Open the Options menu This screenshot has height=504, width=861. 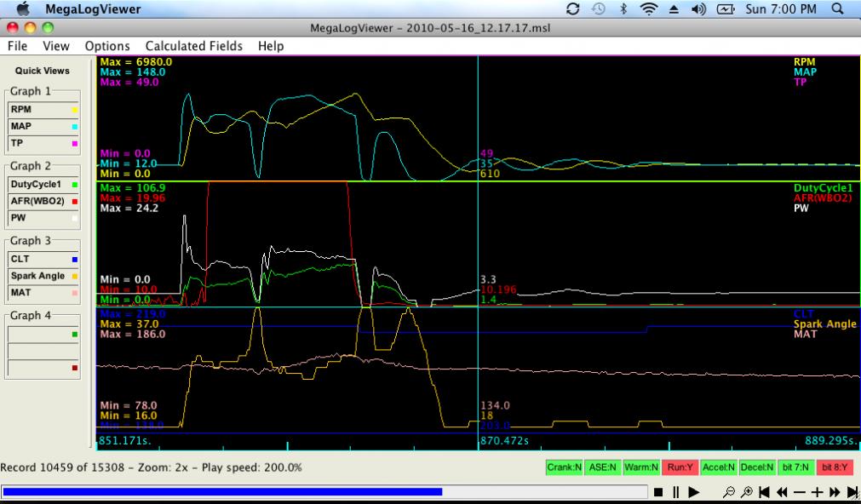point(107,46)
